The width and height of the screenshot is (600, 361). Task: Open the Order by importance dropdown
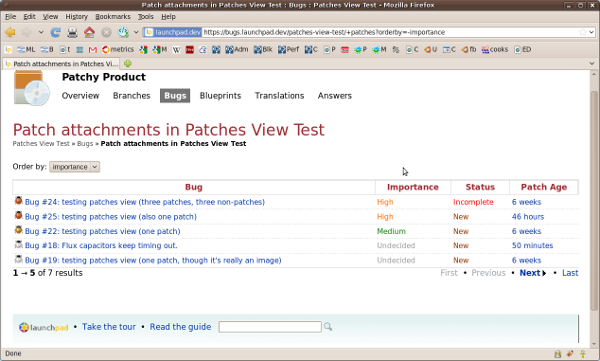pos(75,167)
